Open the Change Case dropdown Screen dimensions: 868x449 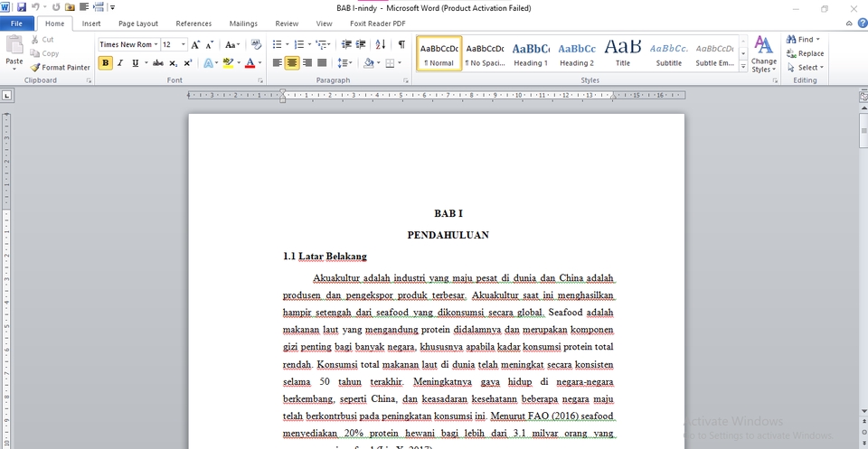[232, 45]
